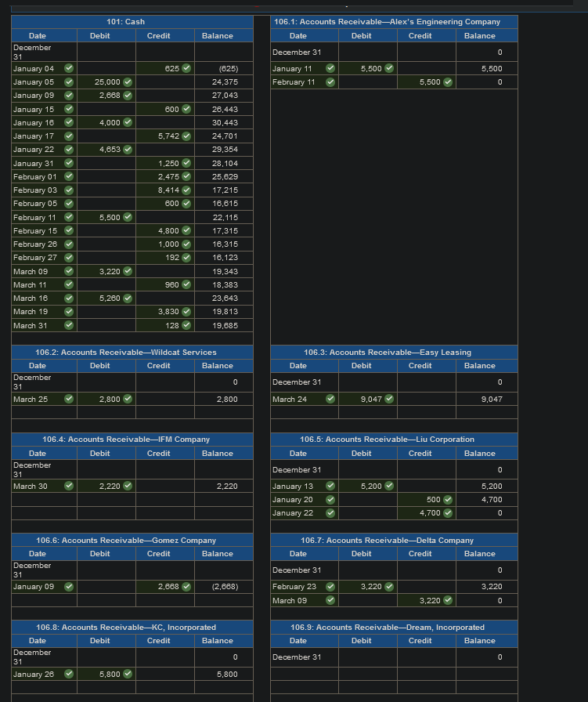Click the '101: Cash' ledger title

point(125,21)
